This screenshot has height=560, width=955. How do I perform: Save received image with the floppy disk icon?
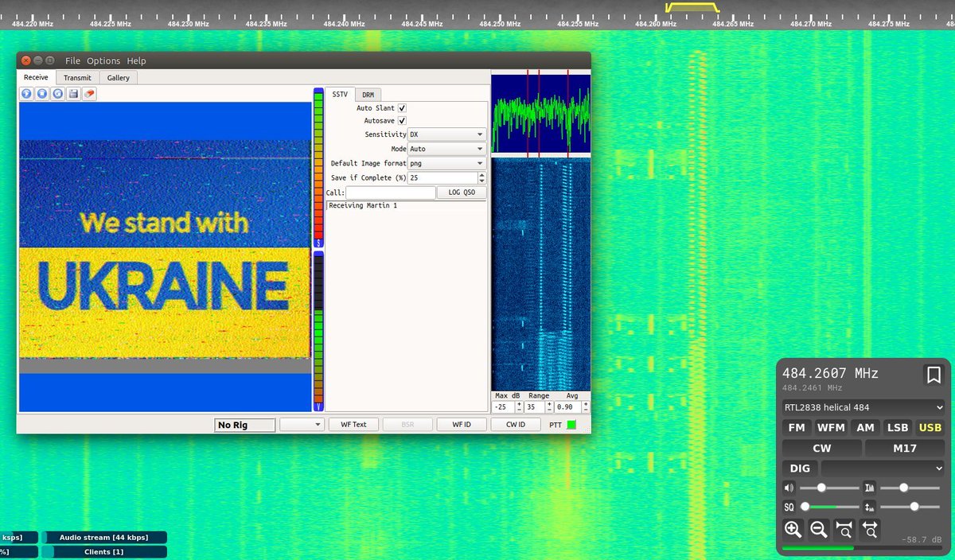[74, 94]
